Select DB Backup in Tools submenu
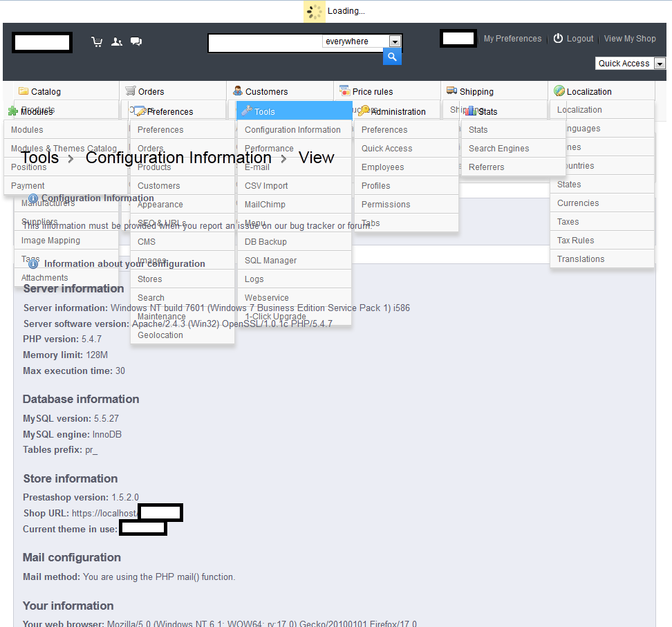The height and width of the screenshot is (627, 672). [294, 242]
